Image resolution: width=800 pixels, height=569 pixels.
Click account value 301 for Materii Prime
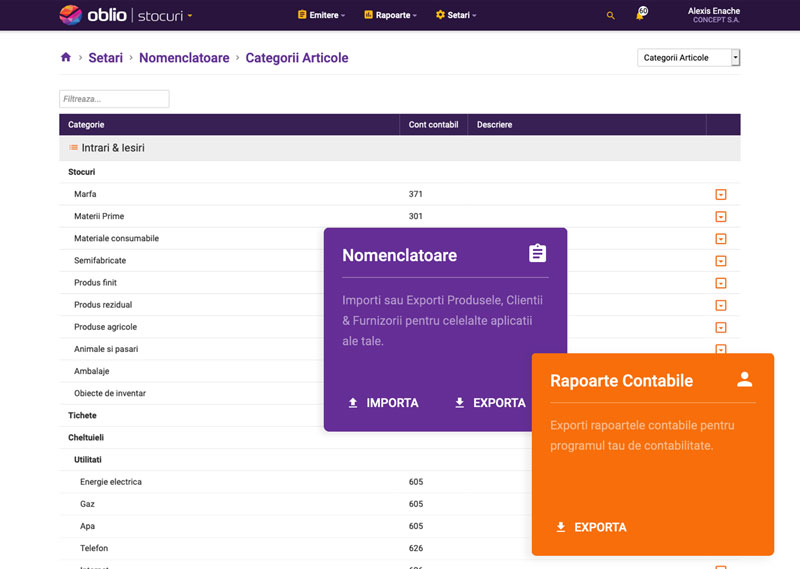point(415,216)
